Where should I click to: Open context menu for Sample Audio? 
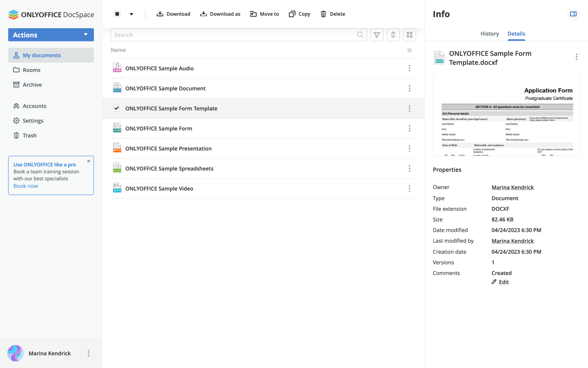pyautogui.click(x=409, y=68)
